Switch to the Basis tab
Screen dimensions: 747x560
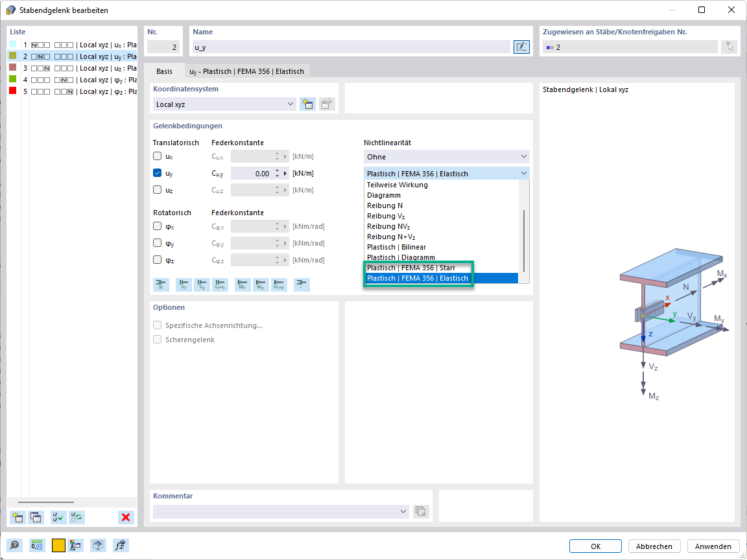(164, 71)
